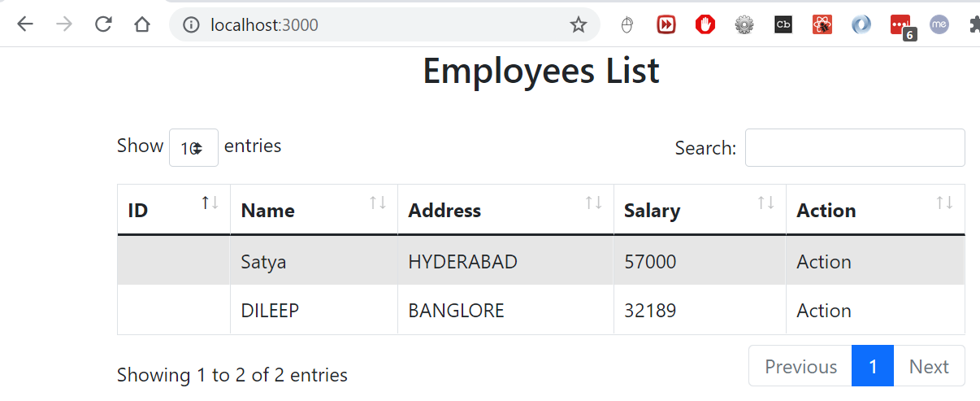Image resolution: width=980 pixels, height=401 pixels.
Task: Open the red stop-hand adblock extension
Action: [705, 25]
